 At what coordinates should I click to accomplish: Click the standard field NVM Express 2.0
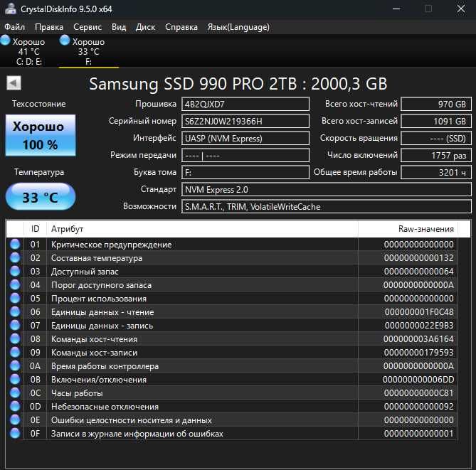coord(327,190)
